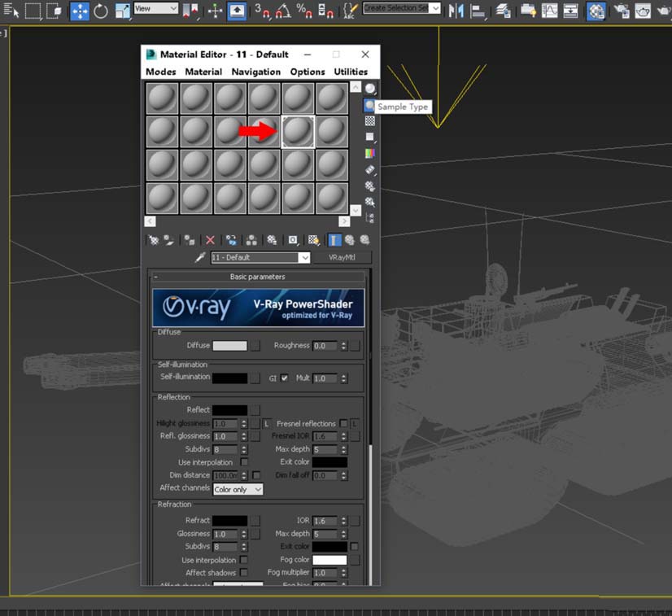Collapse the Basic parameters rollout
Image resolution: width=672 pixels, height=616 pixels.
256,277
